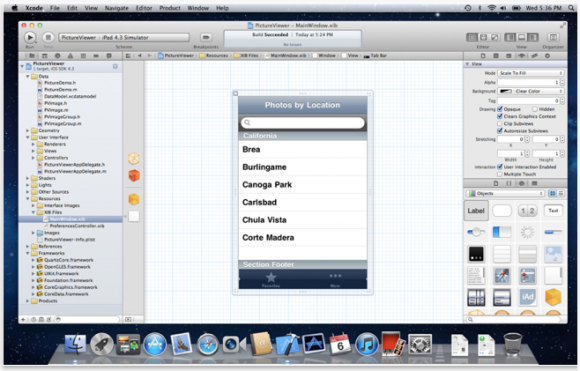Expand the Shaders folder
This screenshot has width=580, height=371.
27,178
